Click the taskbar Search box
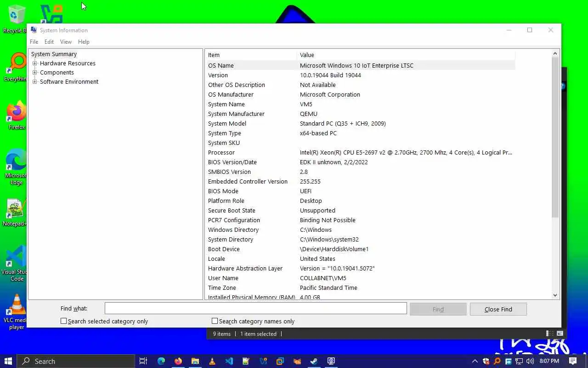Screen dimensions: 588x368 76,361
